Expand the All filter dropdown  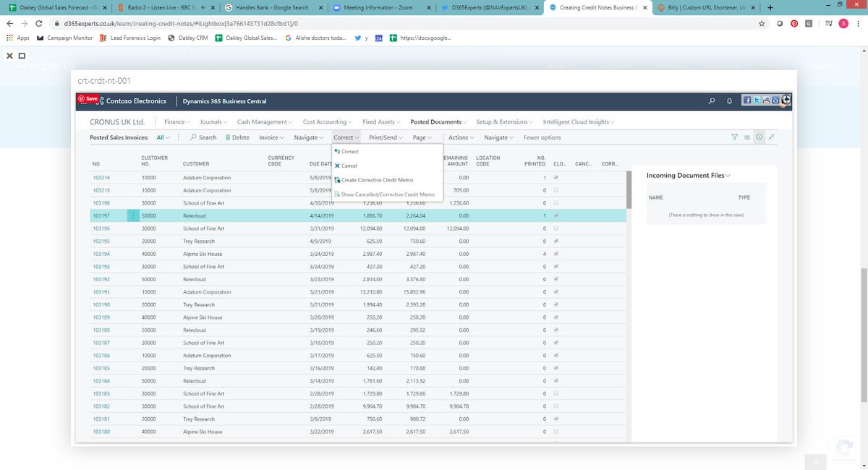pyautogui.click(x=163, y=137)
